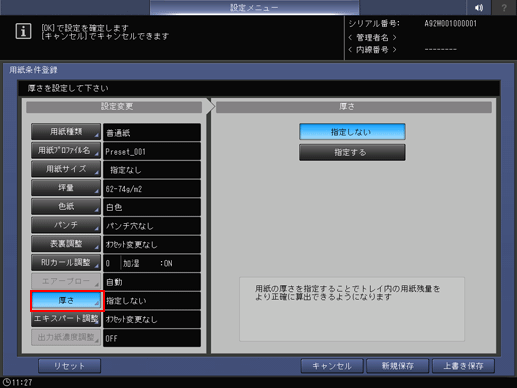Click the 62-74g/m2 weight value
Image resolution: width=517 pixels, height=388 pixels.
point(152,188)
